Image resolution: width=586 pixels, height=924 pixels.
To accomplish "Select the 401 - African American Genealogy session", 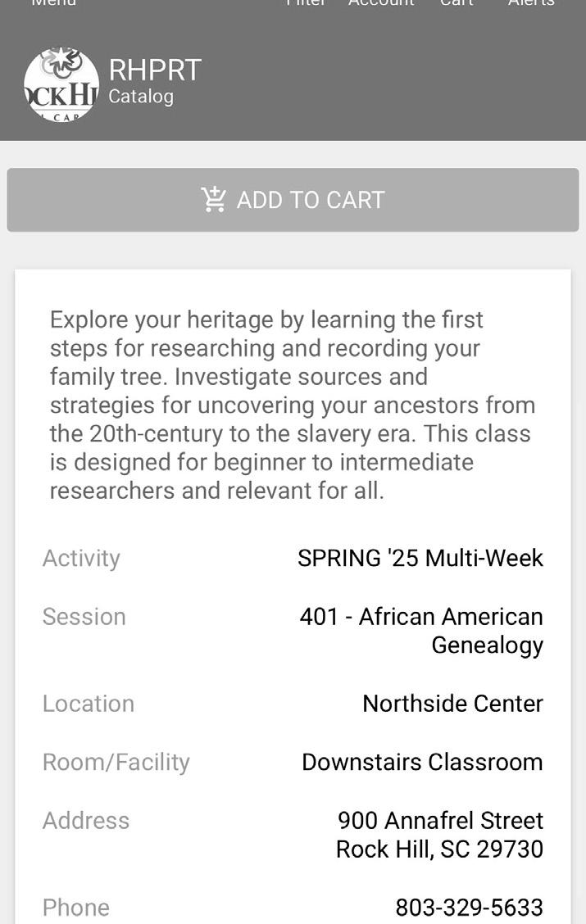I will click(421, 631).
